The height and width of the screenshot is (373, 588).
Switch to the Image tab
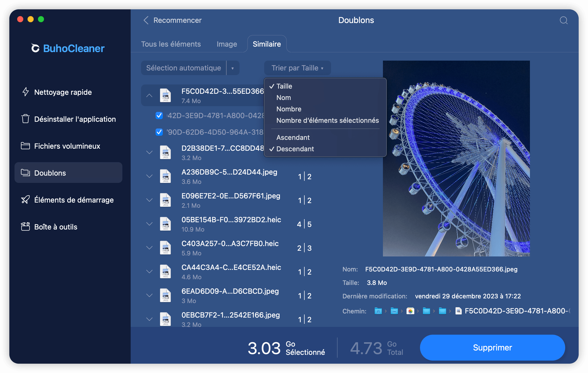[227, 44]
